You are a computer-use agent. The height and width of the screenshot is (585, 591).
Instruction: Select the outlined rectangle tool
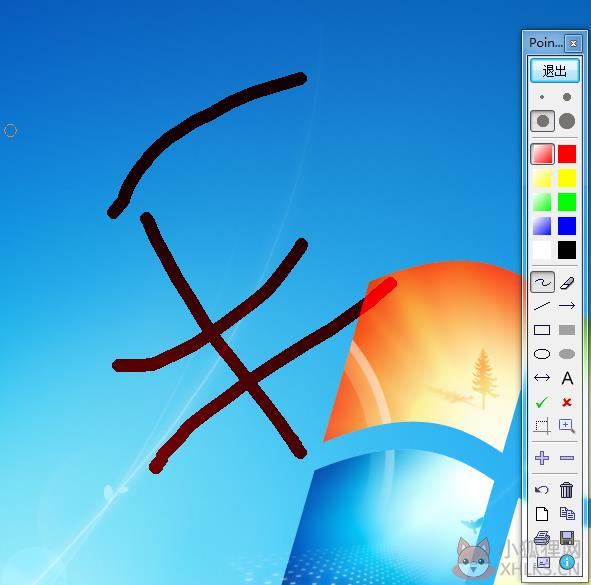(x=542, y=330)
